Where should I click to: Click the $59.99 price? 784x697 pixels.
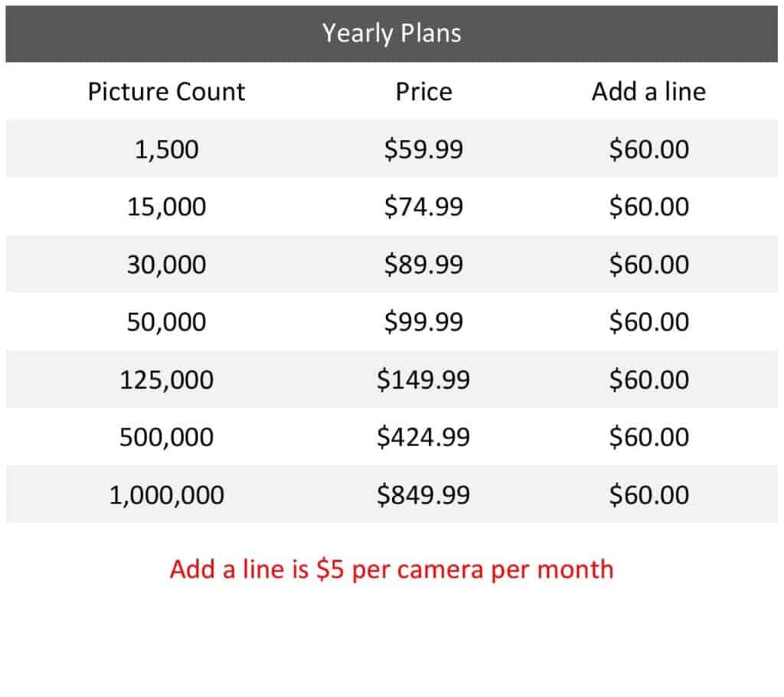click(423, 149)
